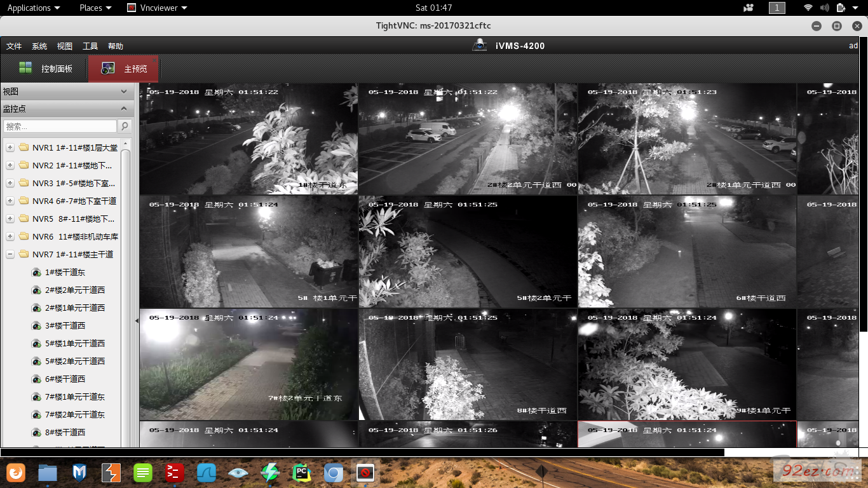The width and height of the screenshot is (868, 488).
Task: Select the 6#楼干道西 camera feed
Action: coord(687,252)
